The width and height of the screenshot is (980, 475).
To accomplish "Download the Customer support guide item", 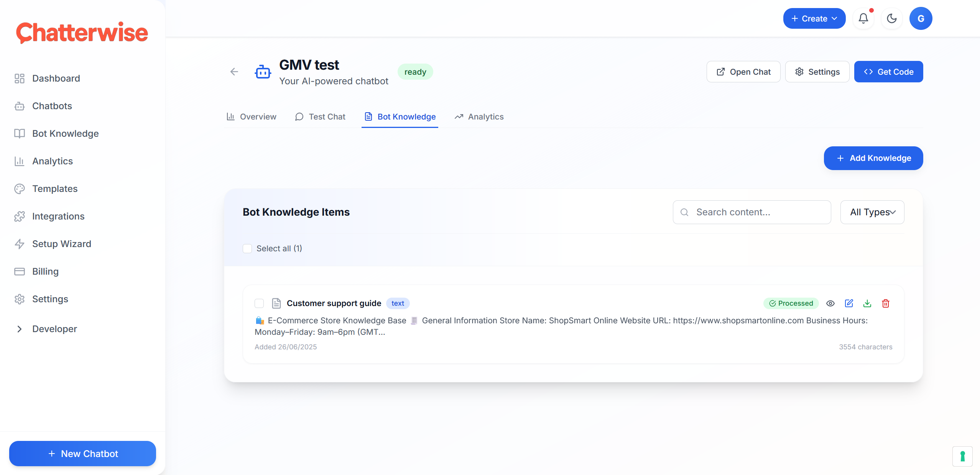I will click(x=867, y=303).
